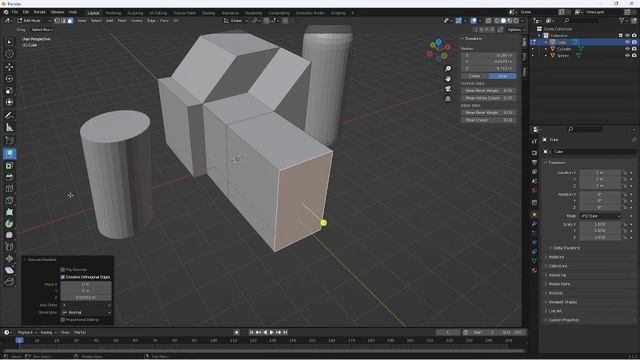
Task: Select the Measure ruler tool
Action: coord(9,127)
